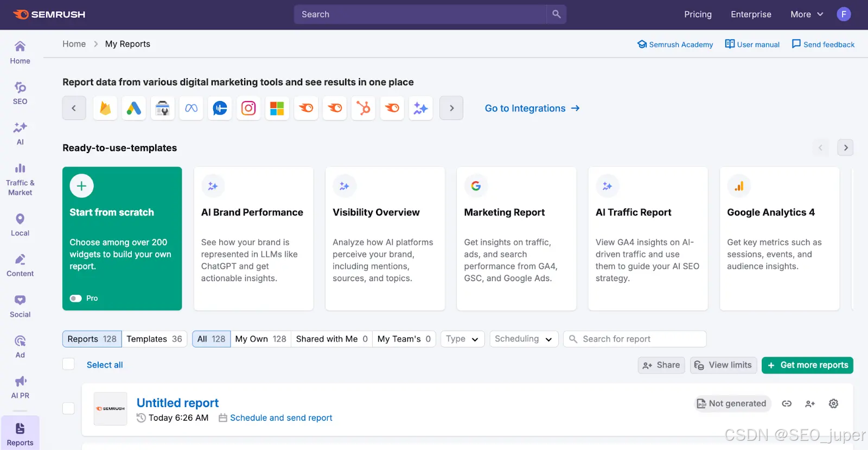Open the Content section in sidebar

point(20,266)
